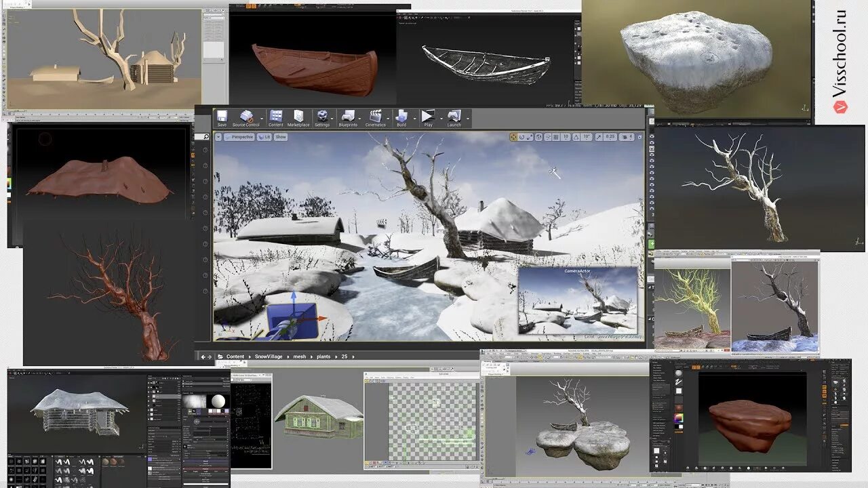Select SnowVillage in breadcrumb path

tap(269, 357)
